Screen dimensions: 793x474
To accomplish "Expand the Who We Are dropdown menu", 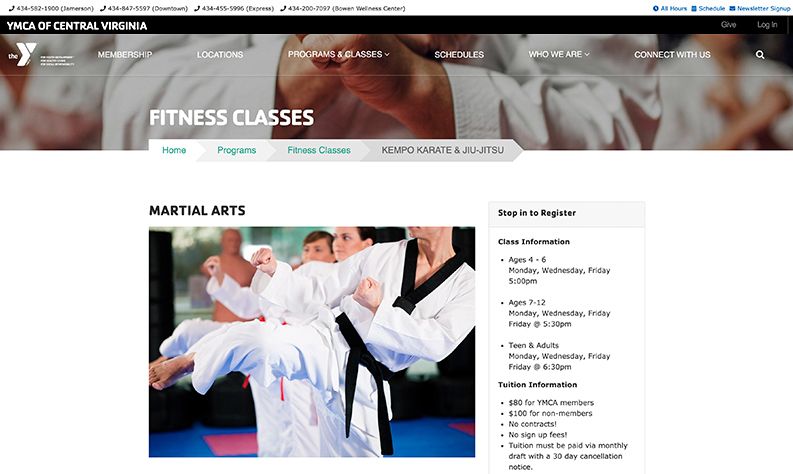I will click(559, 54).
